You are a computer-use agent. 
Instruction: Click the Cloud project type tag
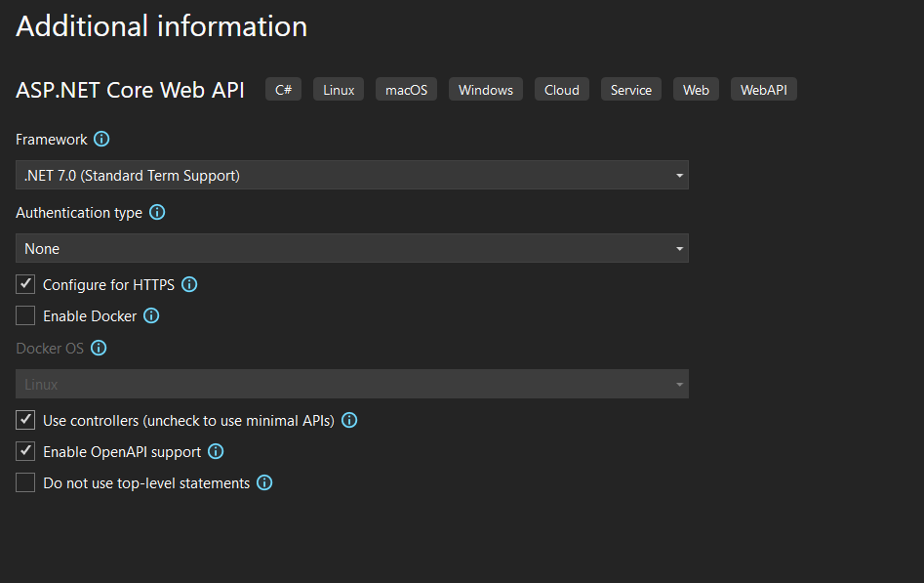coord(562,90)
